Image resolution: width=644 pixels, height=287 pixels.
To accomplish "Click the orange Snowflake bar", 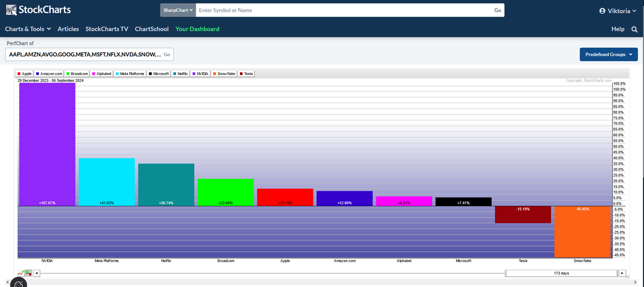I will click(x=582, y=232).
